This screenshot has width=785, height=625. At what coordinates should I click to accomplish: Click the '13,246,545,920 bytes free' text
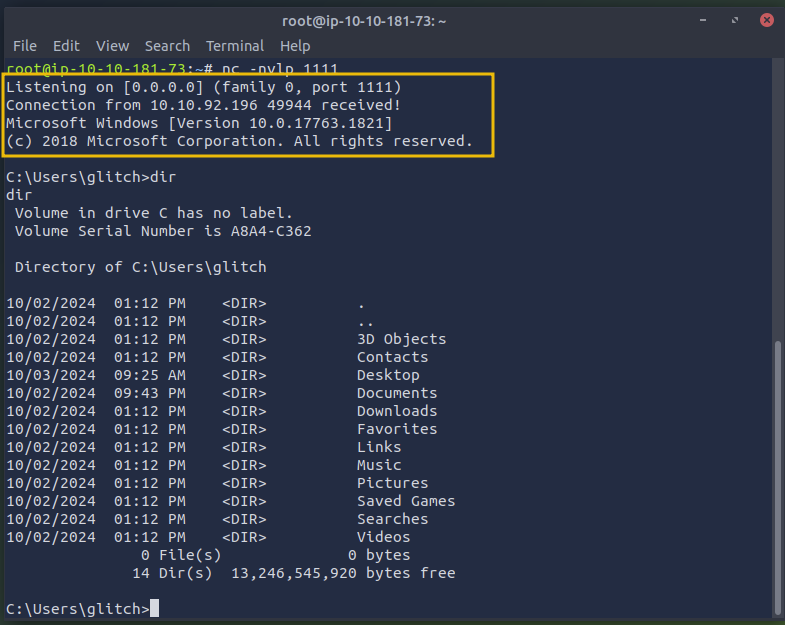[343, 574]
